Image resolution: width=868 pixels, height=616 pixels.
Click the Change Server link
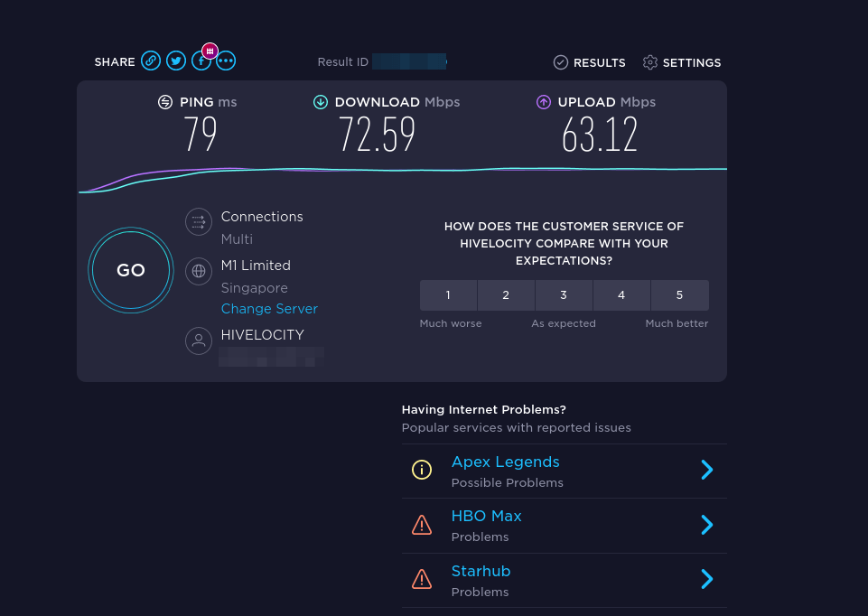tap(269, 309)
